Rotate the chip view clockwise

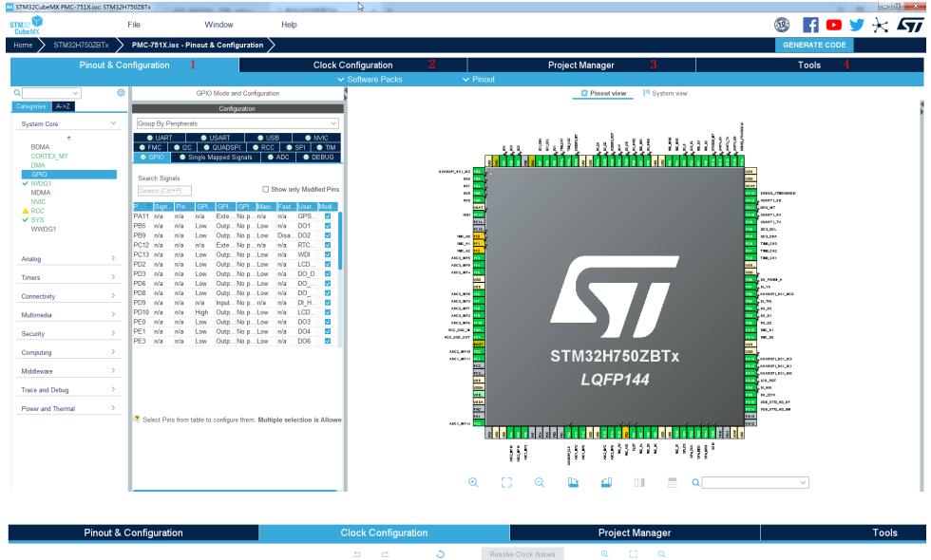(x=573, y=482)
